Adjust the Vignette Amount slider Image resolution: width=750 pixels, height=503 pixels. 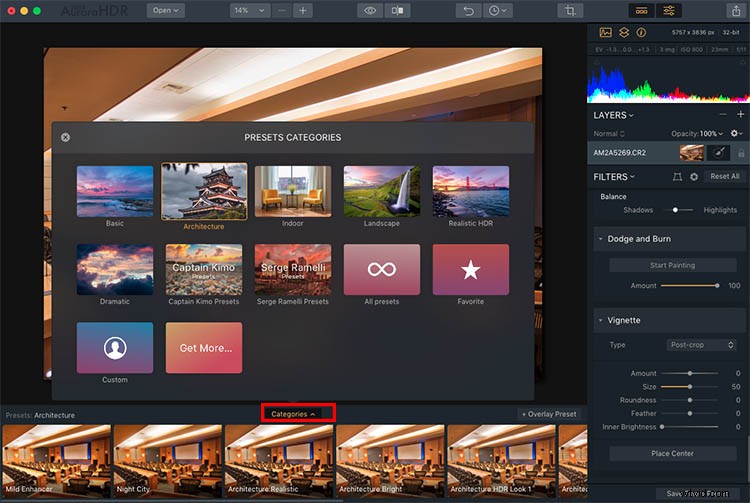tap(689, 373)
